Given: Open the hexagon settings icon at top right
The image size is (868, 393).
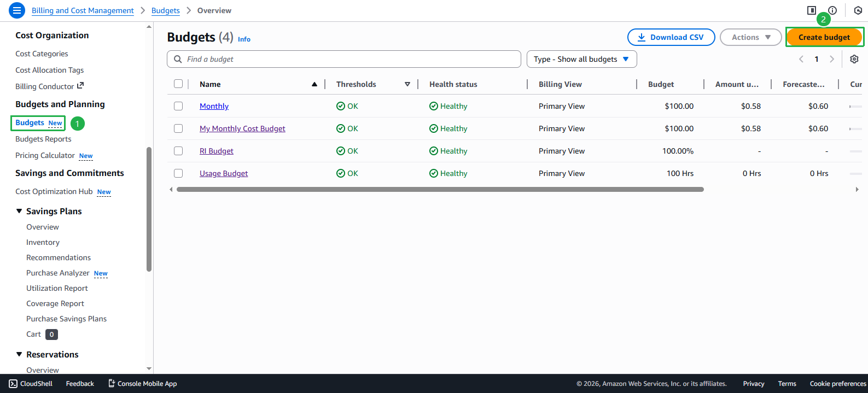Looking at the screenshot, I should coord(858,10).
